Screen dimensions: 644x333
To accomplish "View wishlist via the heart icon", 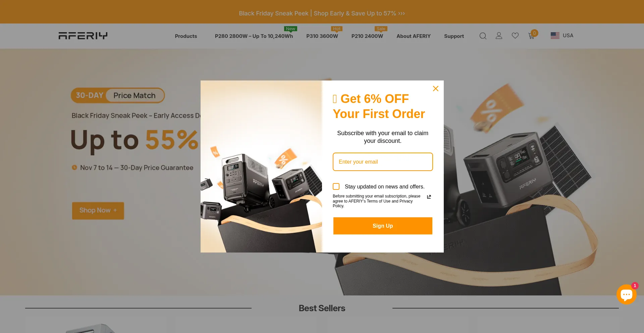I will (x=515, y=36).
